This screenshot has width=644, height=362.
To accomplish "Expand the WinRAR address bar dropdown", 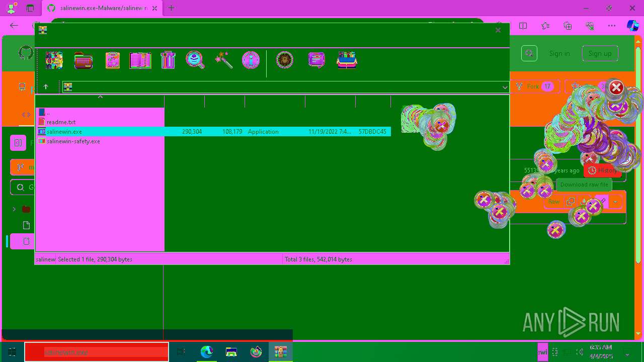I will tap(505, 87).
